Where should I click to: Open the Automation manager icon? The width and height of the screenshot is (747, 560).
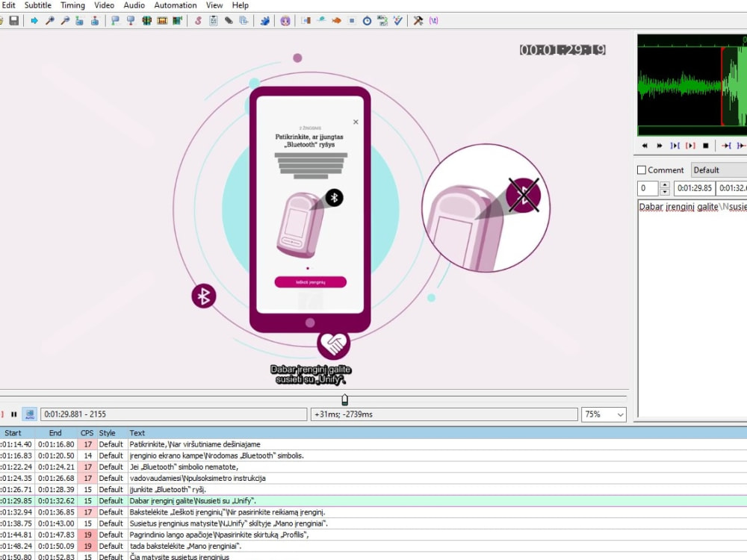point(265,20)
